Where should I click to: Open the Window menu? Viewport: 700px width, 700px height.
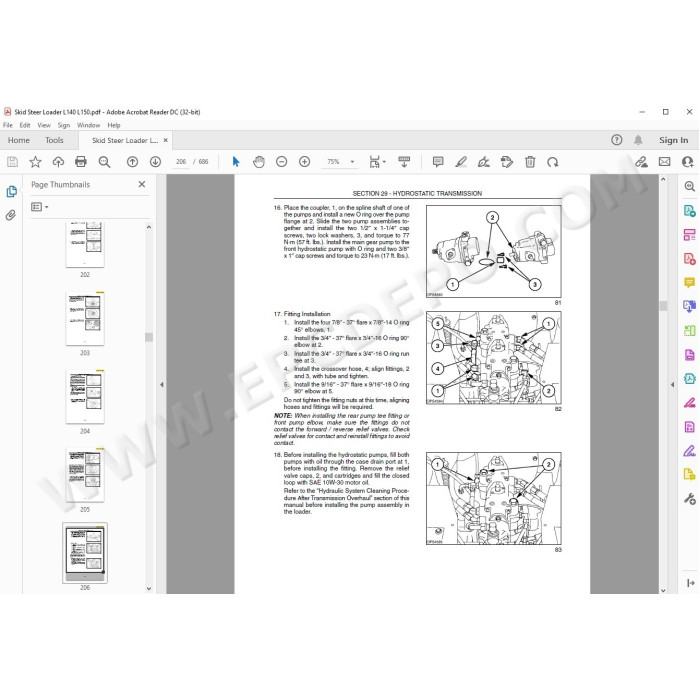[88, 125]
